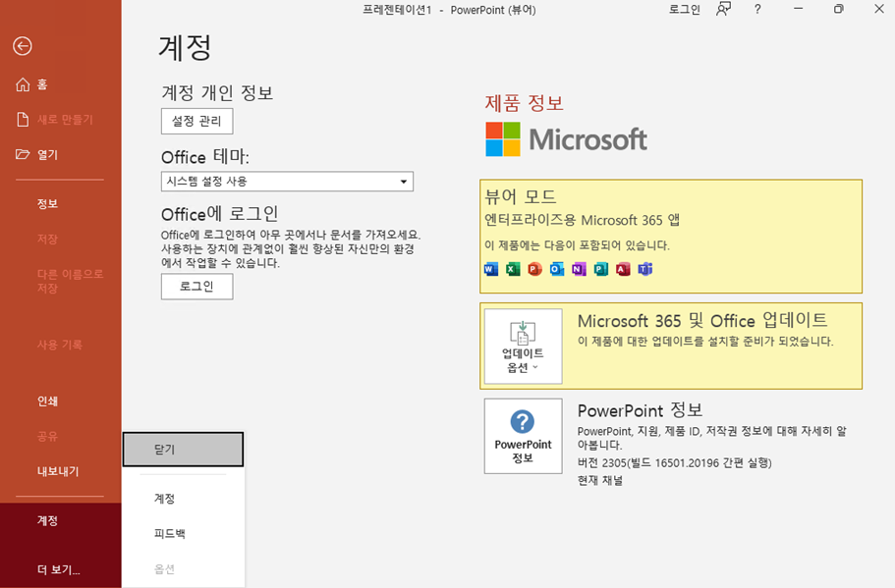
Task: Click the back arrow icon in sidebar
Action: point(23,45)
